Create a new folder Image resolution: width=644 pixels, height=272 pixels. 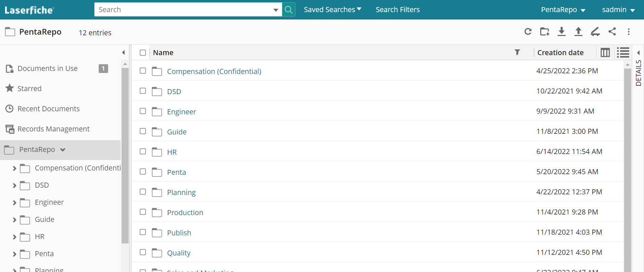point(545,32)
